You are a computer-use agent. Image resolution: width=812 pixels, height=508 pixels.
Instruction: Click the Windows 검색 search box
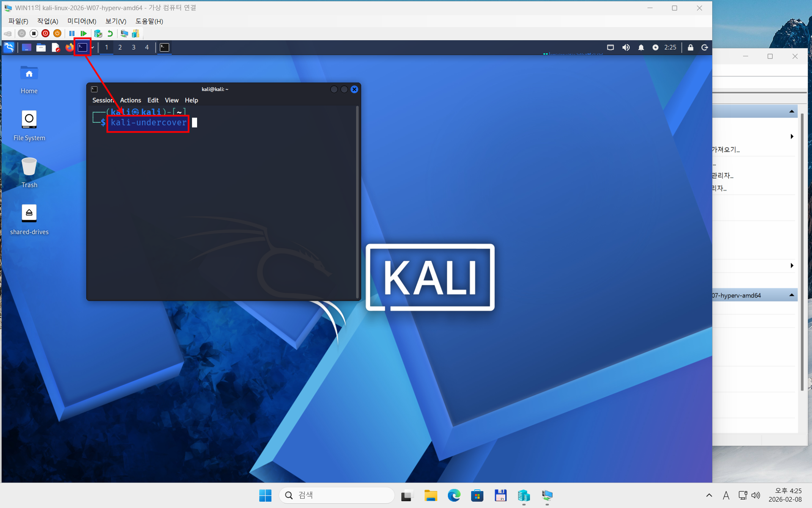click(x=337, y=495)
